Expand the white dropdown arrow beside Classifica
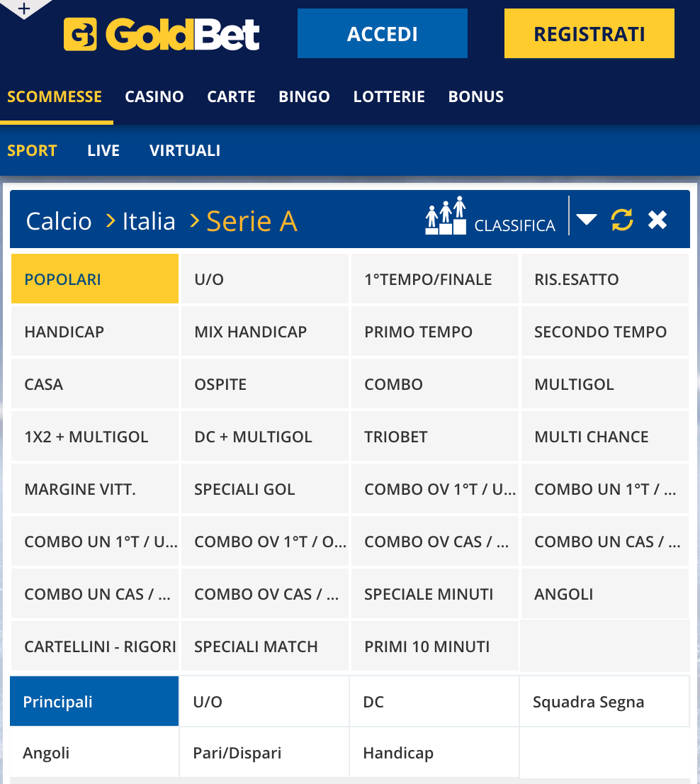700x784 pixels. coord(587,219)
